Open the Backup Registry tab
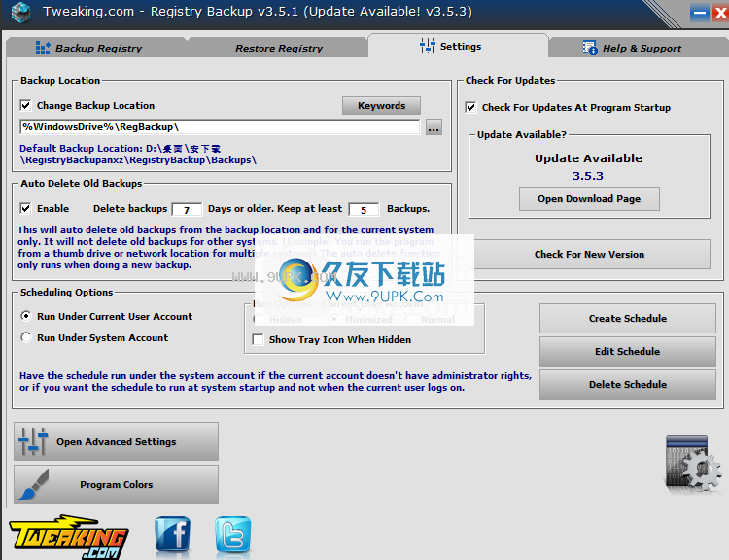Image resolution: width=729 pixels, height=560 pixels. [x=95, y=48]
